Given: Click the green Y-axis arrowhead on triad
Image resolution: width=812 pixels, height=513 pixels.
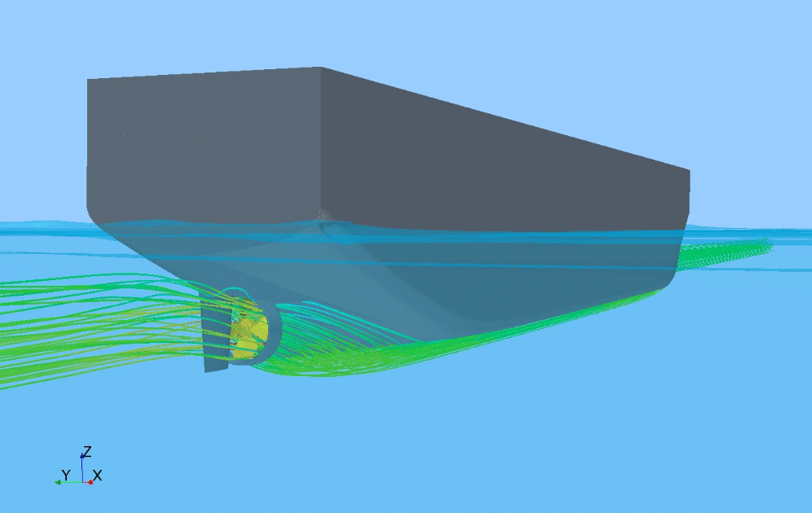Looking at the screenshot, I should click(58, 482).
